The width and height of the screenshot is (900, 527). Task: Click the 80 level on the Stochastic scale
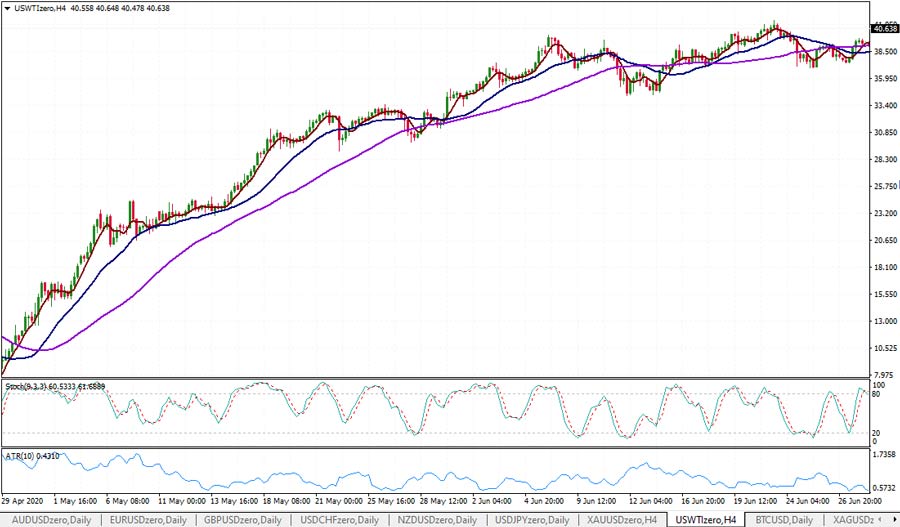(878, 394)
